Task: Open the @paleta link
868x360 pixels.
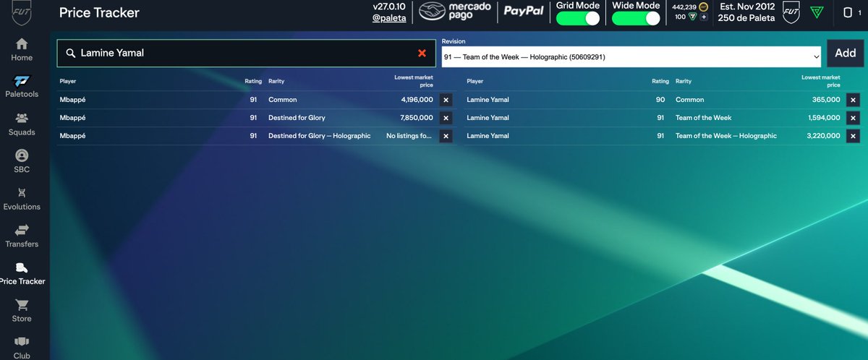Action: tap(389, 18)
